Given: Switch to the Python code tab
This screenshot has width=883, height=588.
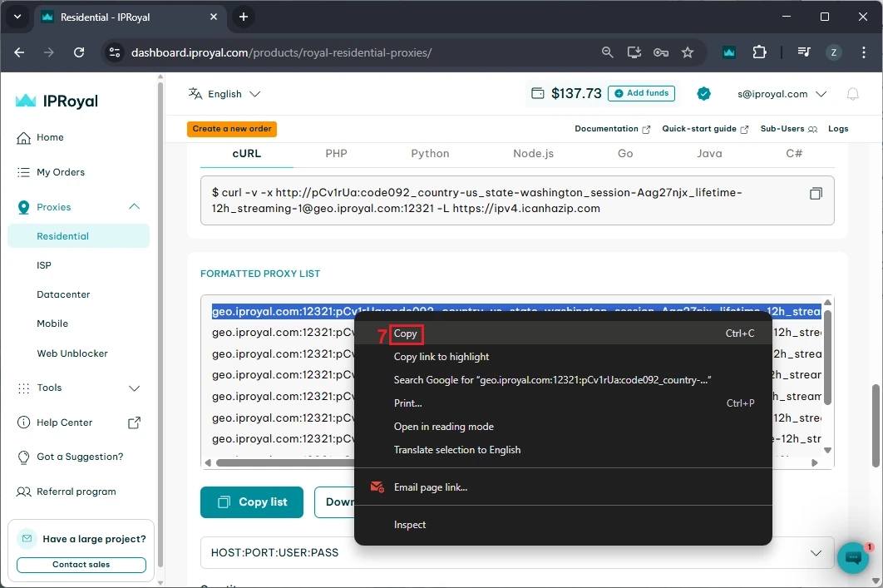Looking at the screenshot, I should click(430, 154).
